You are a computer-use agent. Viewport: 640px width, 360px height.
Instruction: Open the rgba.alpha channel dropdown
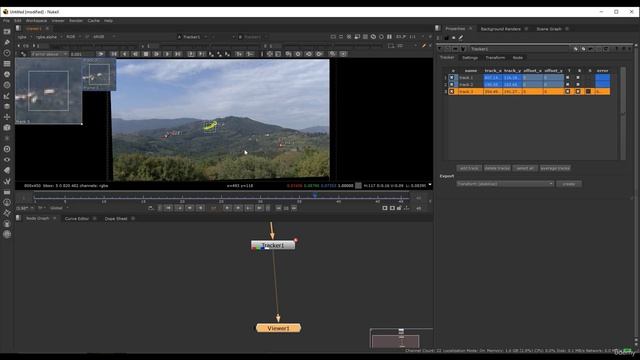[x=49, y=37]
